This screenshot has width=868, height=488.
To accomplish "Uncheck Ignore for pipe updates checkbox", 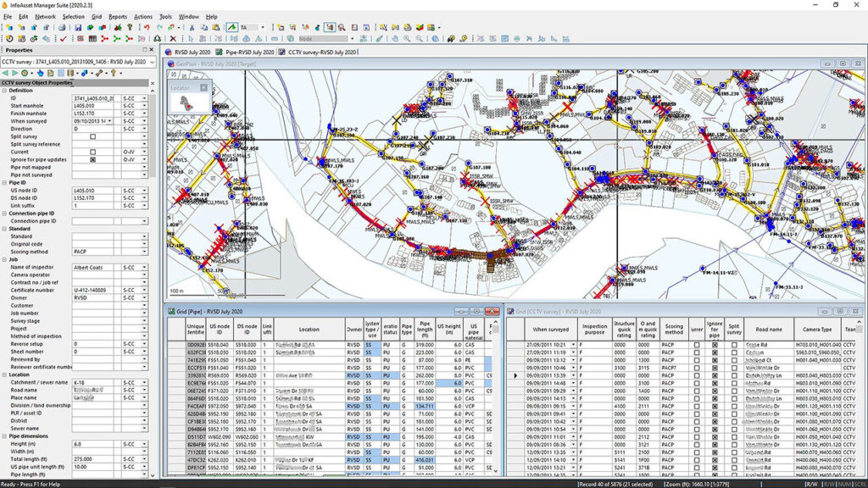I will (92, 159).
